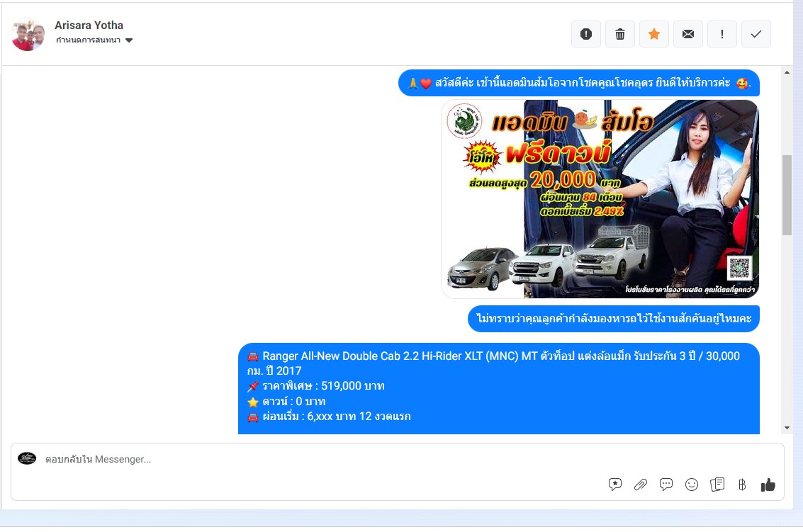Click the scroll up arrow of chat
This screenshot has width=803, height=532.
(787, 72)
